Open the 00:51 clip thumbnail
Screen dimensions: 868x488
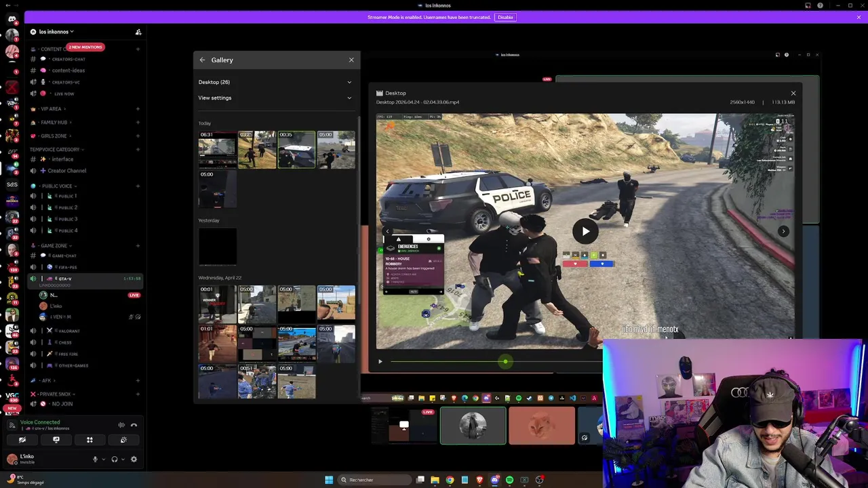coord(257,382)
